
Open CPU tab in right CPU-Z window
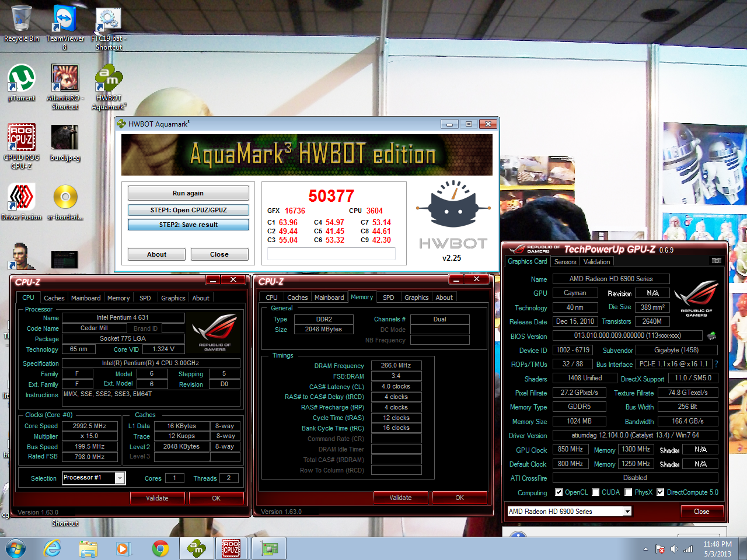pyautogui.click(x=272, y=297)
